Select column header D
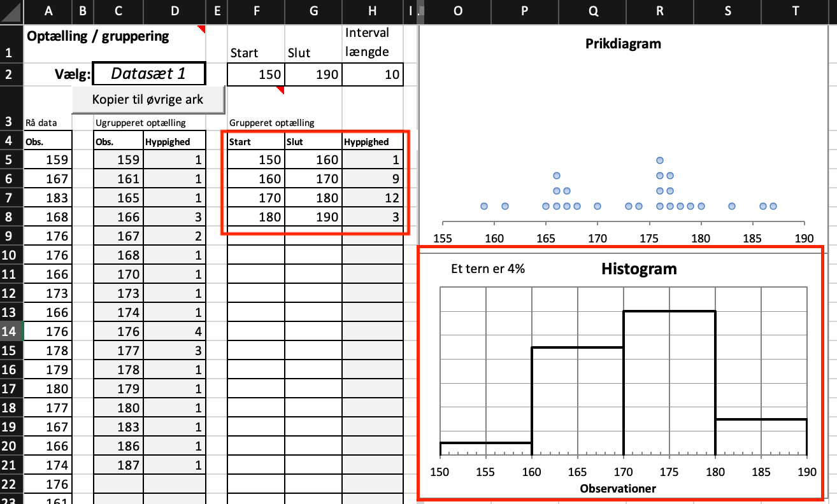 (175, 11)
